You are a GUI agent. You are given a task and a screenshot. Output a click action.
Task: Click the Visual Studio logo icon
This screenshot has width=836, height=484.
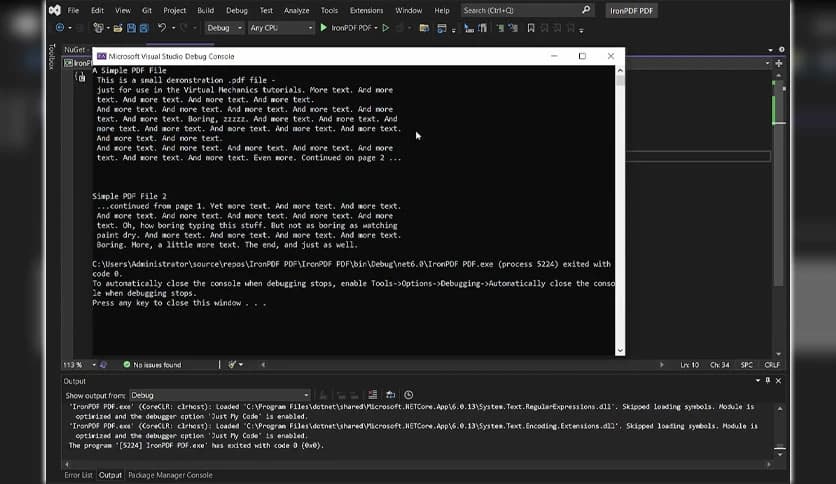(x=54, y=10)
